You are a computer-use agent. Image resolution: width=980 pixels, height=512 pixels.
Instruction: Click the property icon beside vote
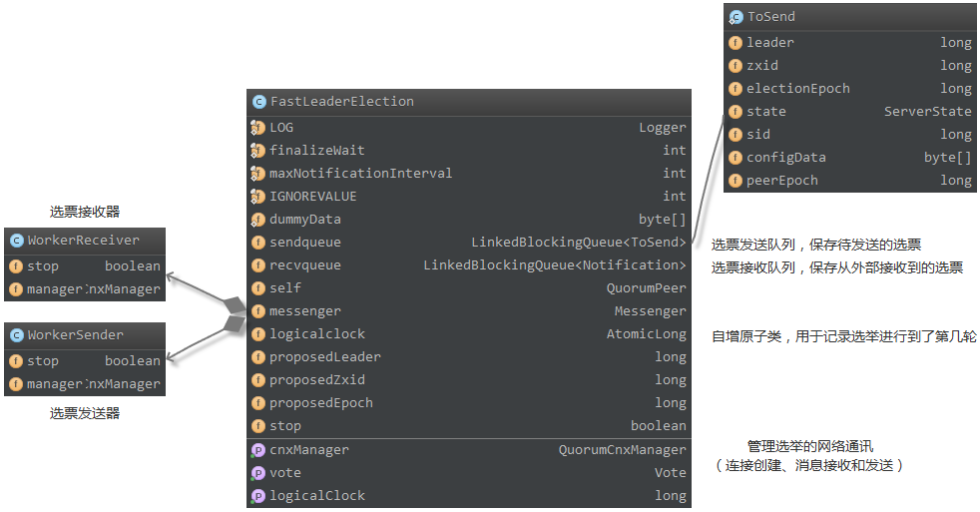pyautogui.click(x=257, y=473)
